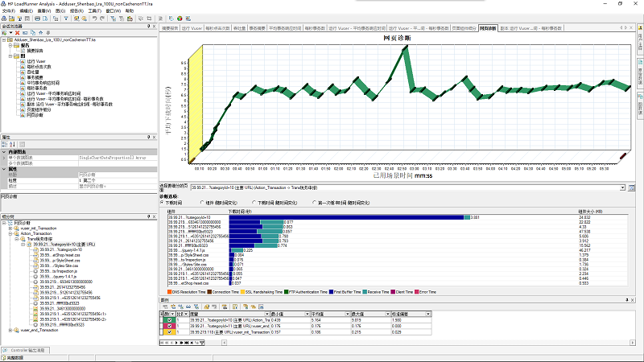This screenshot has height=362, width=644.
Task: Expand the vuser_end_Transaction tree node
Action: click(11, 330)
